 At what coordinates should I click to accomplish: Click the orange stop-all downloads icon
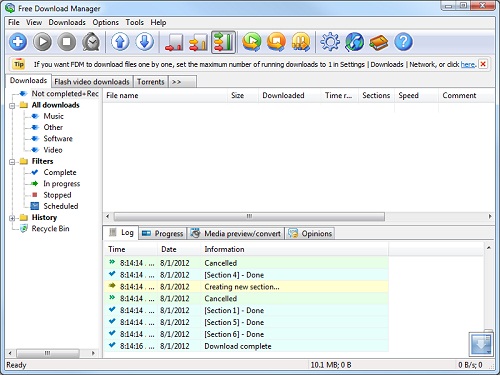276,42
